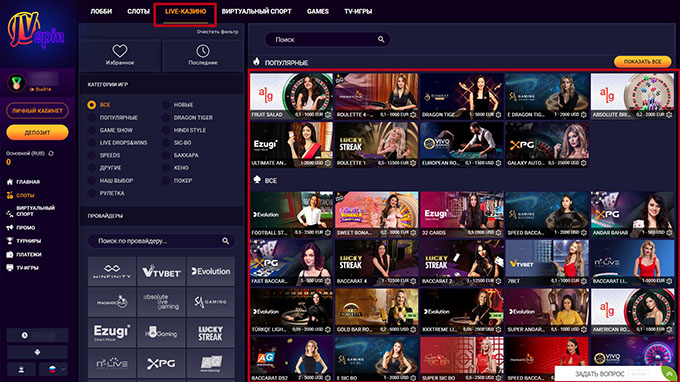The image size is (680, 382).
Task: Select the Ezugi provider logo
Action: coord(112,333)
